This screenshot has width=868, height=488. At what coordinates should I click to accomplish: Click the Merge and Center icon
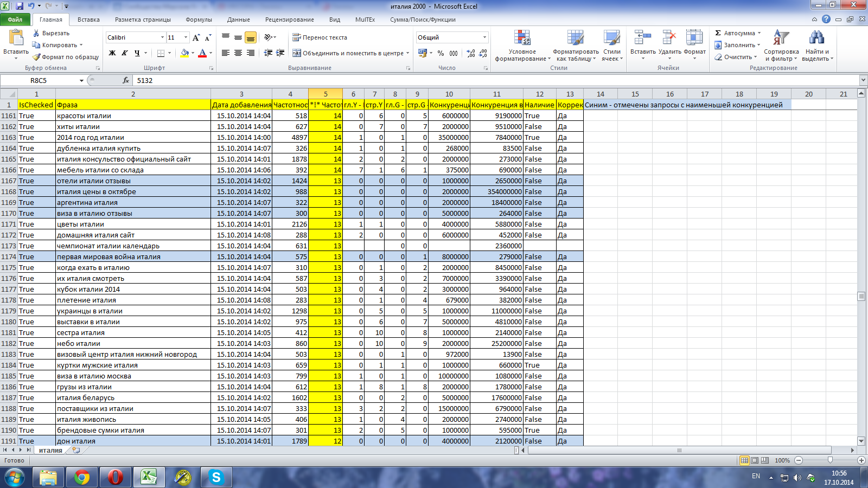[x=297, y=53]
